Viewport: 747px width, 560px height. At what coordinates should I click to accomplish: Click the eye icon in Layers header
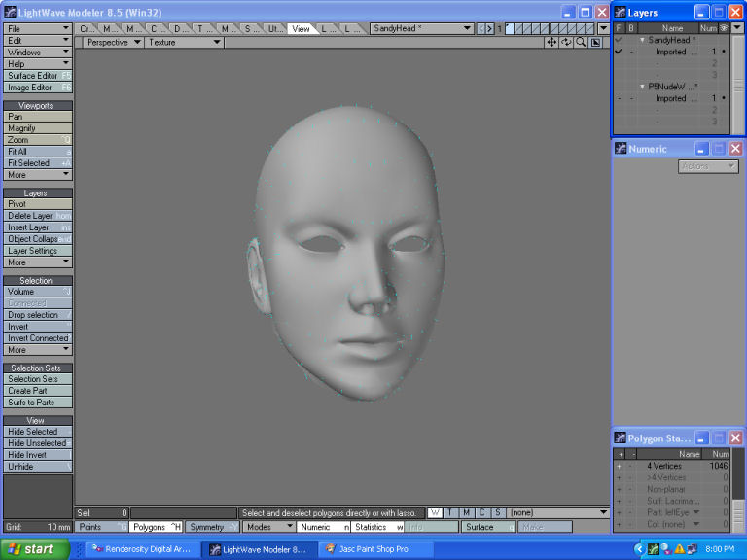coord(724,29)
